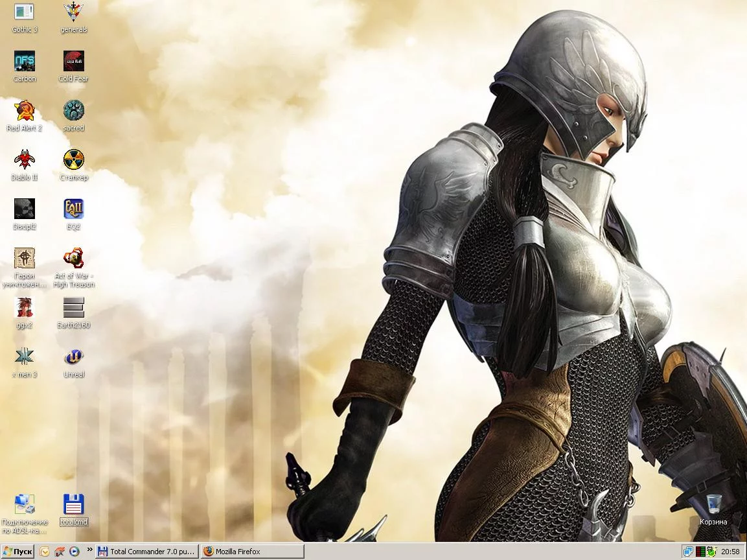The image size is (747, 560).
Task: Expand the quick launch overflow chevron
Action: (x=89, y=550)
